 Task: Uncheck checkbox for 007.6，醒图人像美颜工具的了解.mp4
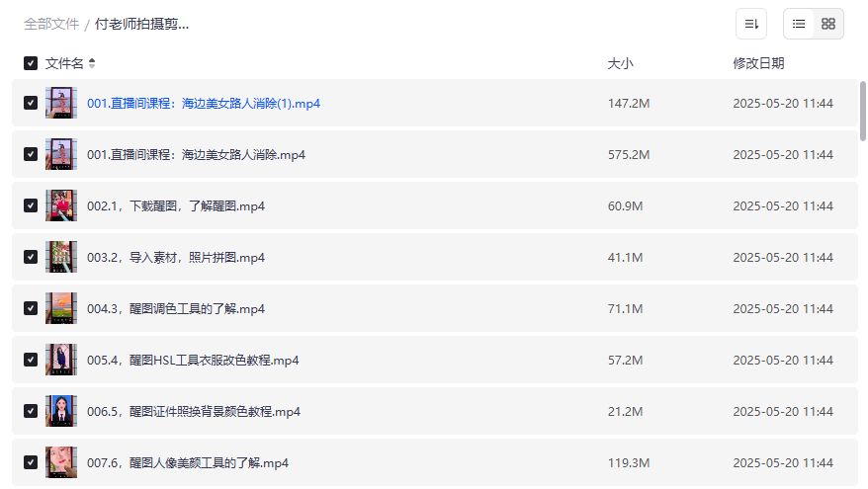[x=31, y=462]
